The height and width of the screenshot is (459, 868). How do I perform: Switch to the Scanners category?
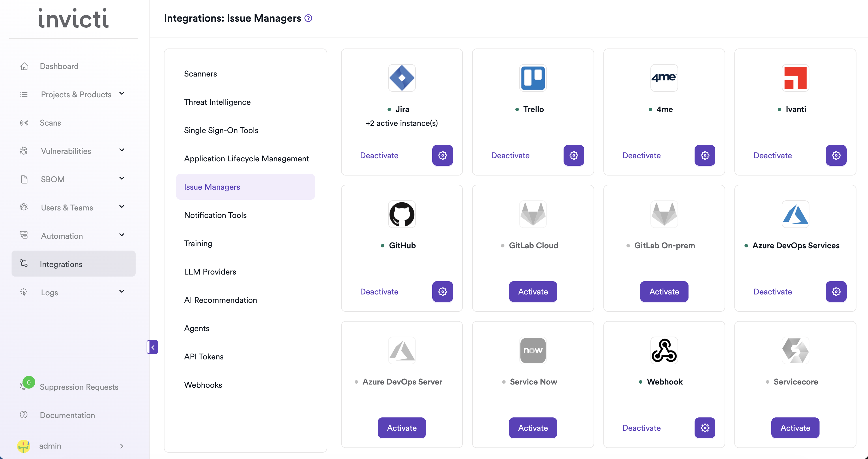(x=200, y=73)
